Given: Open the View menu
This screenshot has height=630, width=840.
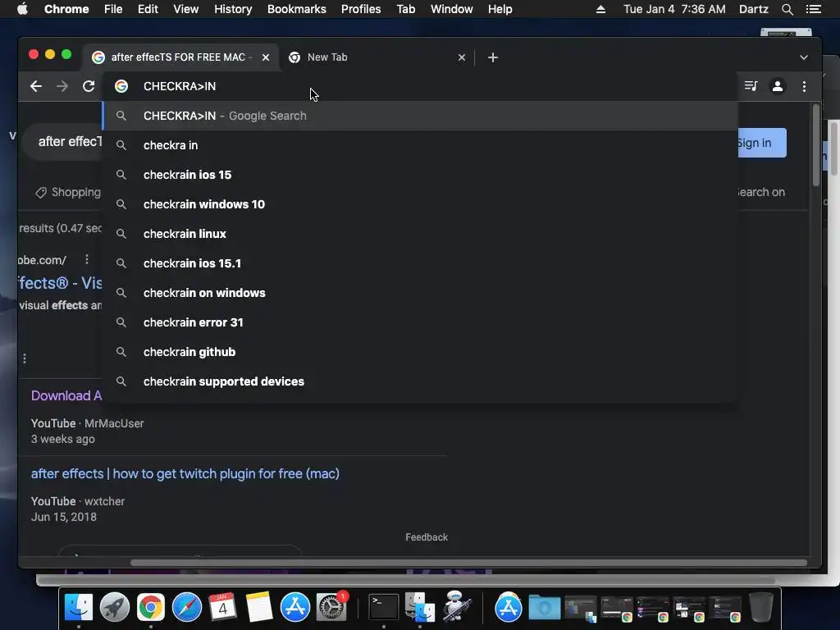Looking at the screenshot, I should tap(186, 9).
